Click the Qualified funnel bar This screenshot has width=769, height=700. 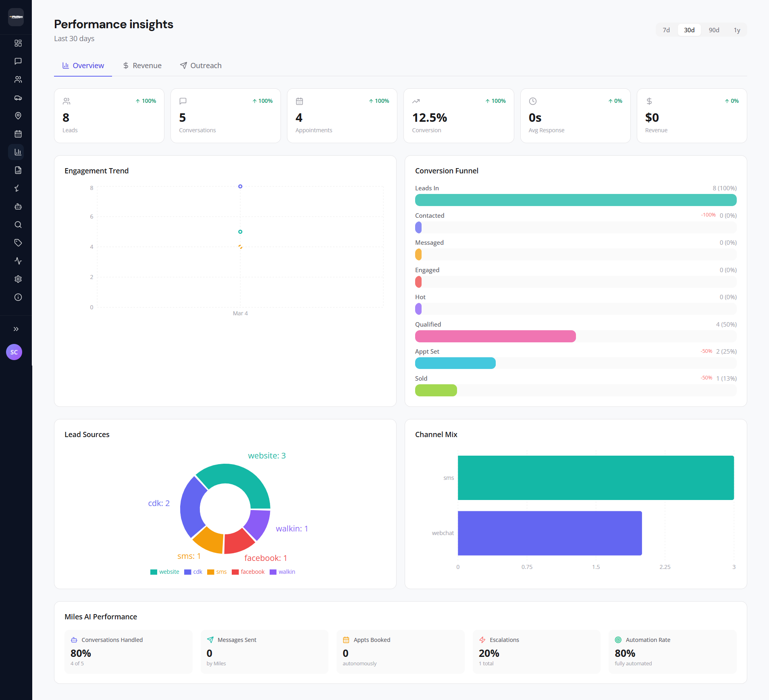pos(495,336)
